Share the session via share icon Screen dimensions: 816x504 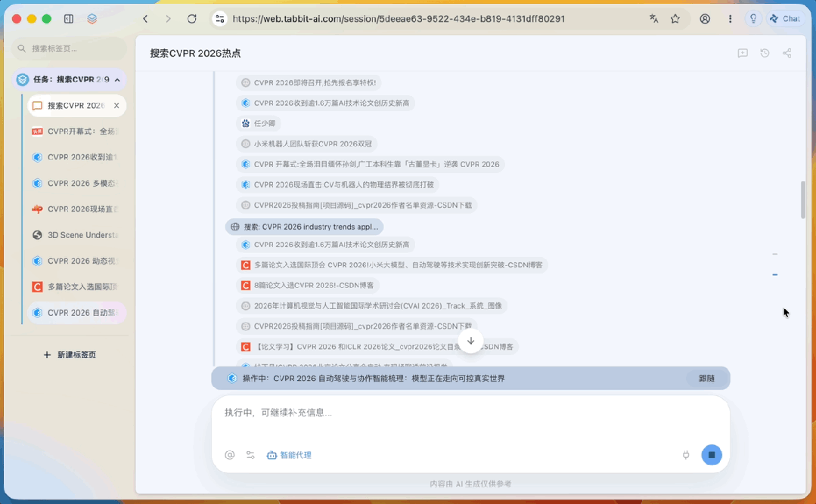coord(787,53)
